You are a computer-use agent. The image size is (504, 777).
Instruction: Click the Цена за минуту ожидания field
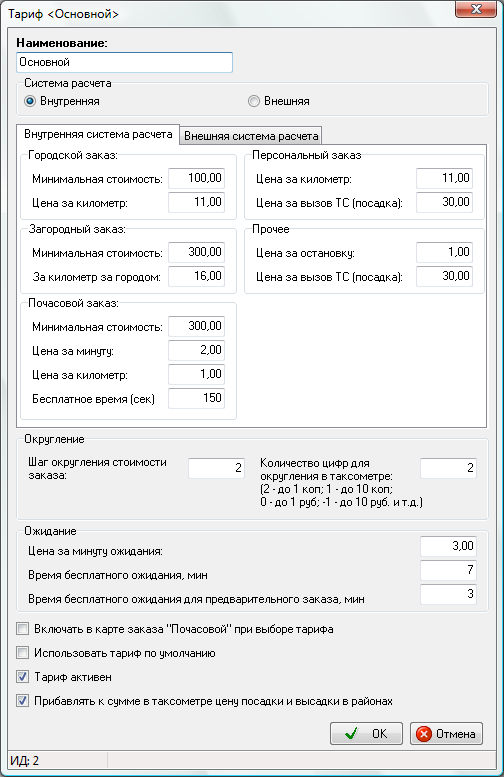coord(448,546)
